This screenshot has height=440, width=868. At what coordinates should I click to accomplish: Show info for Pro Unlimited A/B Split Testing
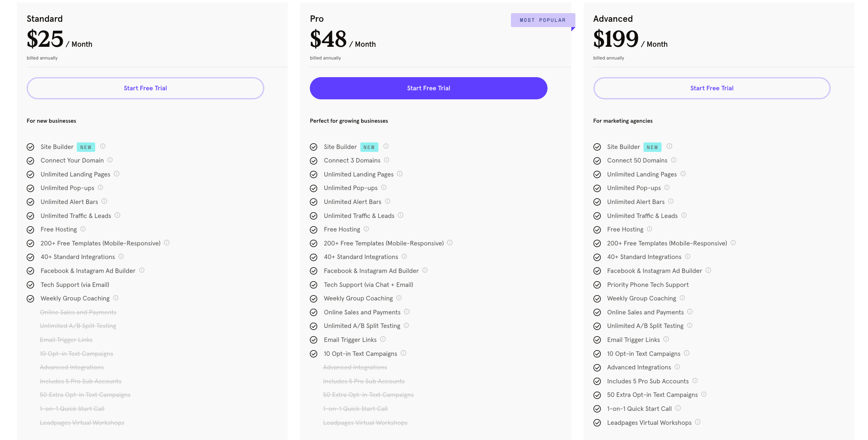coord(406,325)
